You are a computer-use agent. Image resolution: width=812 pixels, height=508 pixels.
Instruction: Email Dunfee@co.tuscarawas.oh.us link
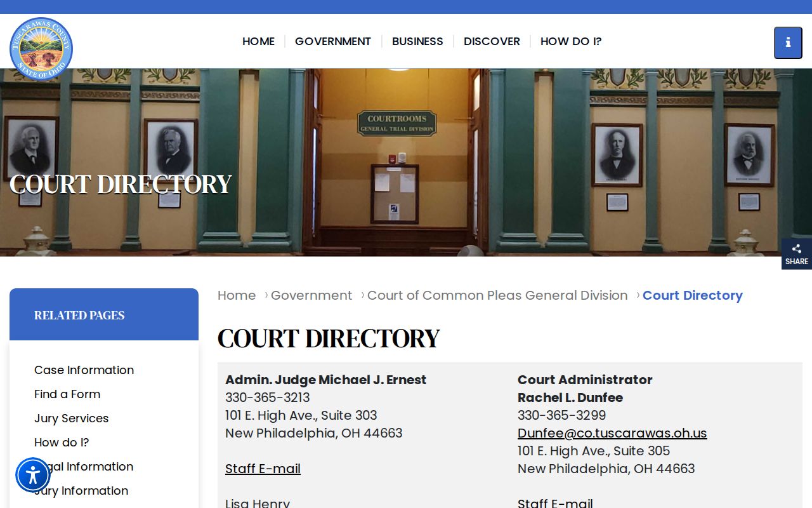612,433
